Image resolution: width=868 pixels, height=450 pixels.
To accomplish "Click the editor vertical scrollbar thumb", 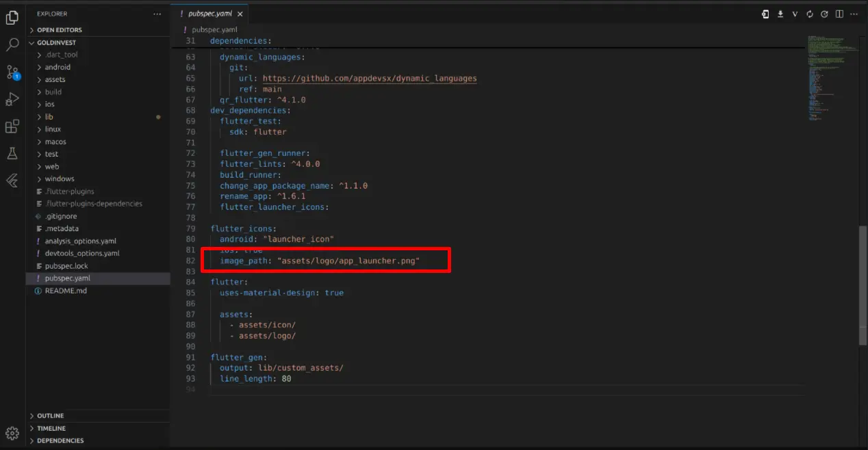I will point(863,285).
